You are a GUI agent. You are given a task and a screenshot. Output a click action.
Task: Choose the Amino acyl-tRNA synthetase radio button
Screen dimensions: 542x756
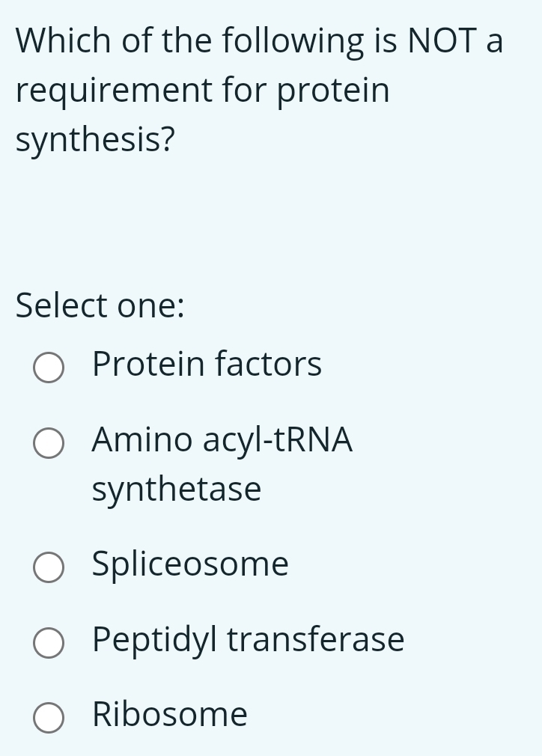(49, 443)
